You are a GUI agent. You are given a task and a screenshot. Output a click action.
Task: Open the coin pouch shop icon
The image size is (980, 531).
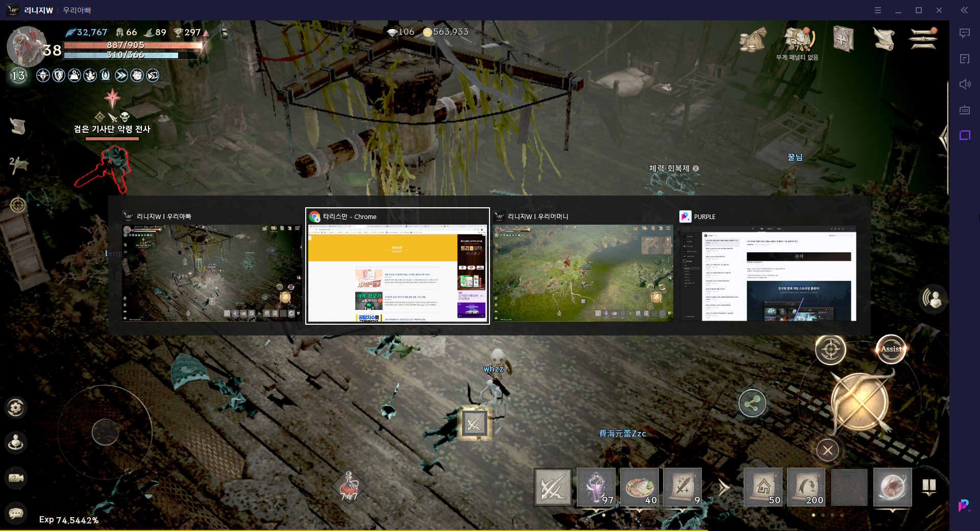[753, 39]
